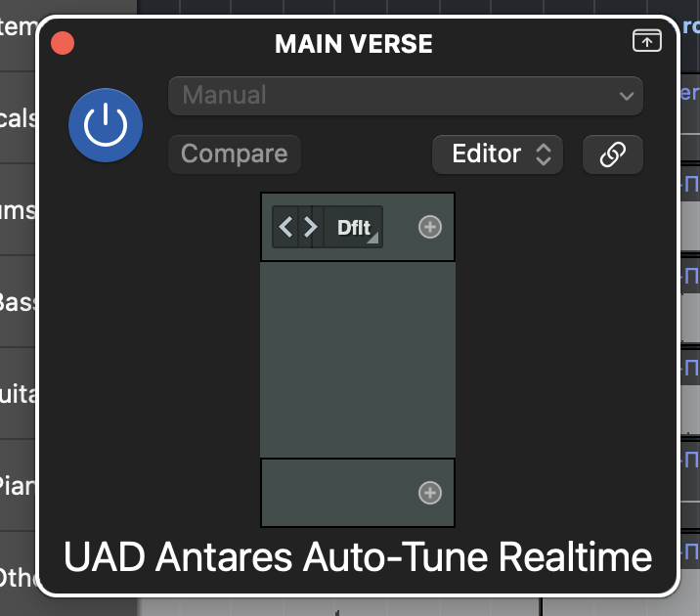Select the Guitar track behind the window
This screenshot has width=700, height=616.
19,393
